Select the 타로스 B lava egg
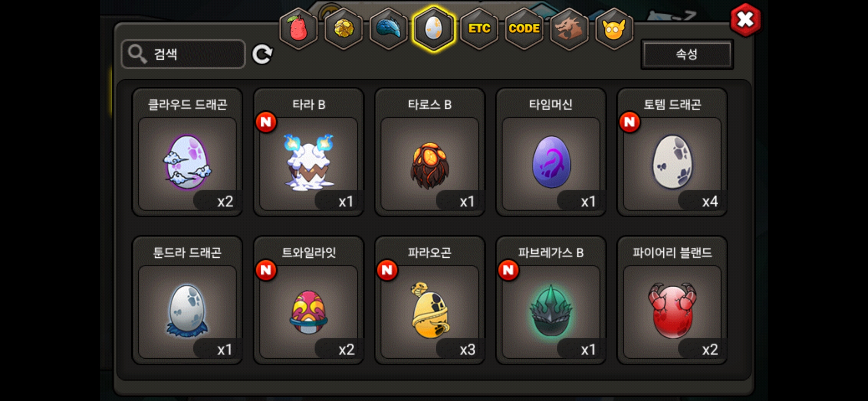Viewport: 868px width, 401px height. tap(430, 152)
